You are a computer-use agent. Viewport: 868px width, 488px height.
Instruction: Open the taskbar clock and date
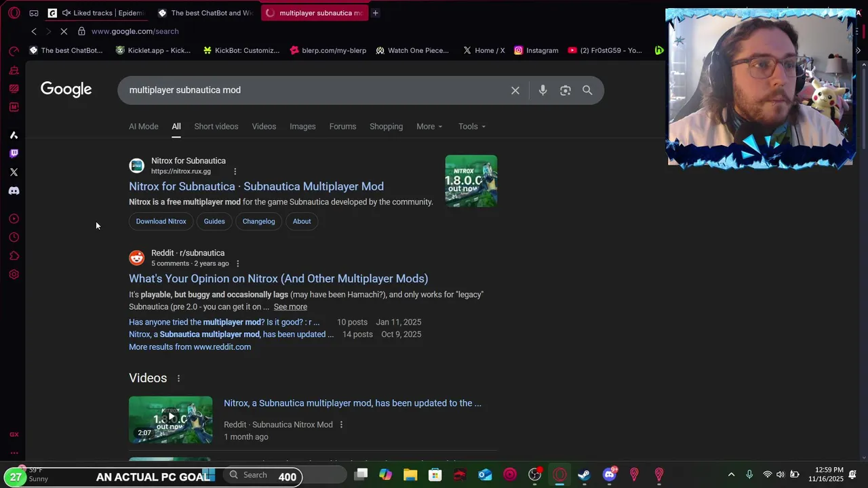click(825, 474)
